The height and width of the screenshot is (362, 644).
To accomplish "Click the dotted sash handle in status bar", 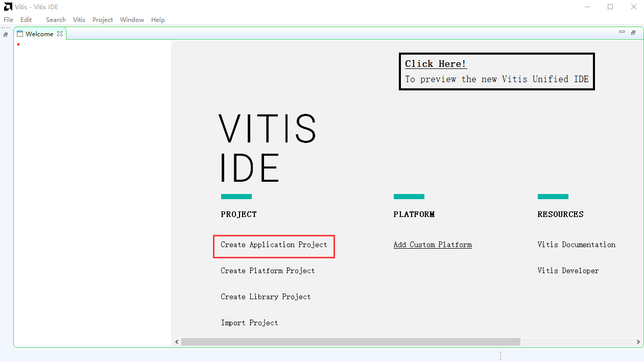I will [500, 356].
